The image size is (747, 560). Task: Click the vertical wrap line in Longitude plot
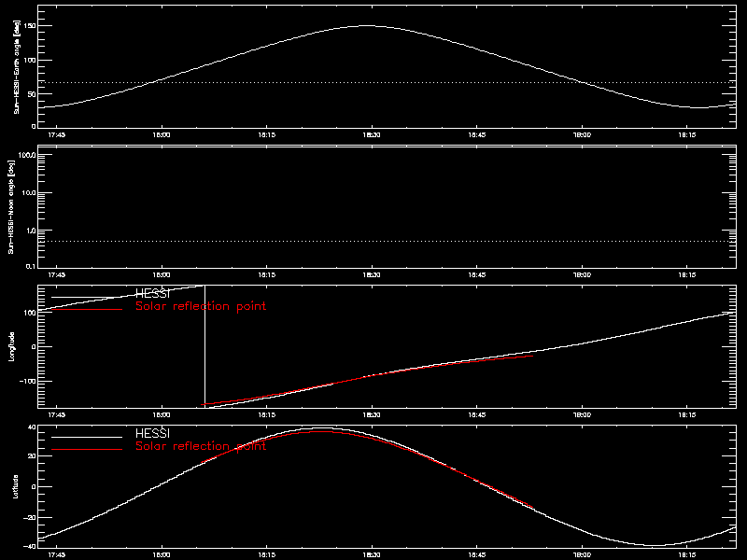(204, 346)
